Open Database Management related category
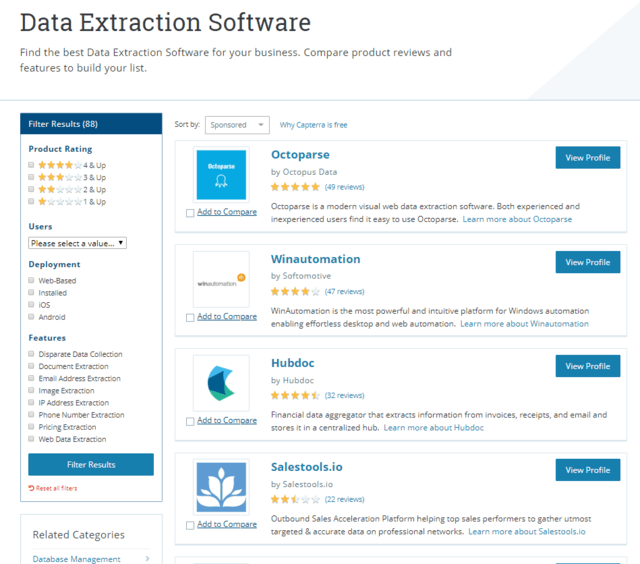The height and width of the screenshot is (564, 640). (76, 559)
